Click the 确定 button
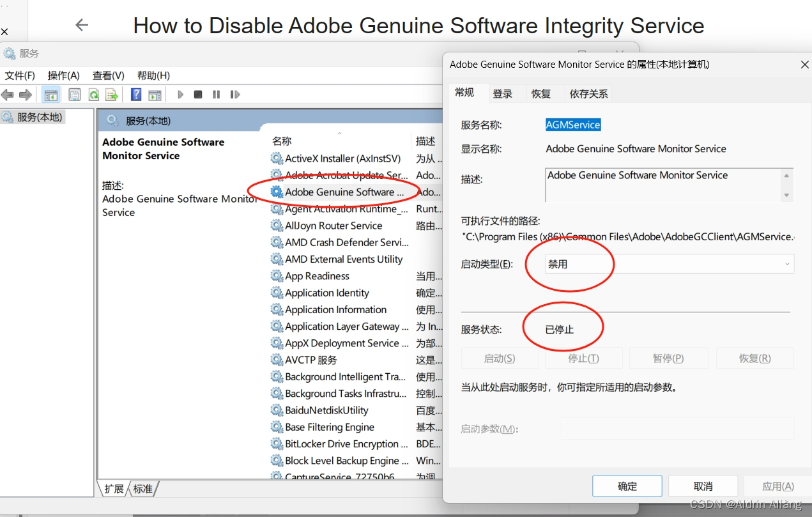This screenshot has height=517, width=812. coord(627,486)
